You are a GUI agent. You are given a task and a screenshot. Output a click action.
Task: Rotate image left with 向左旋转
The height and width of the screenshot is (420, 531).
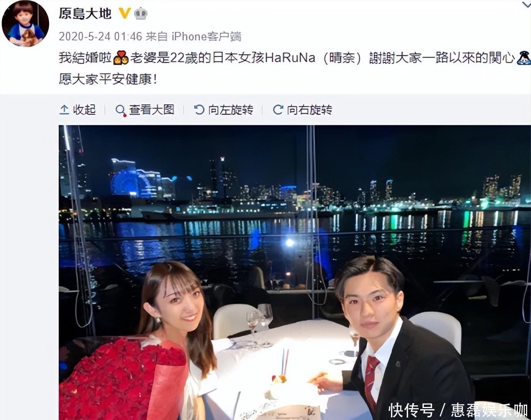coord(223,110)
